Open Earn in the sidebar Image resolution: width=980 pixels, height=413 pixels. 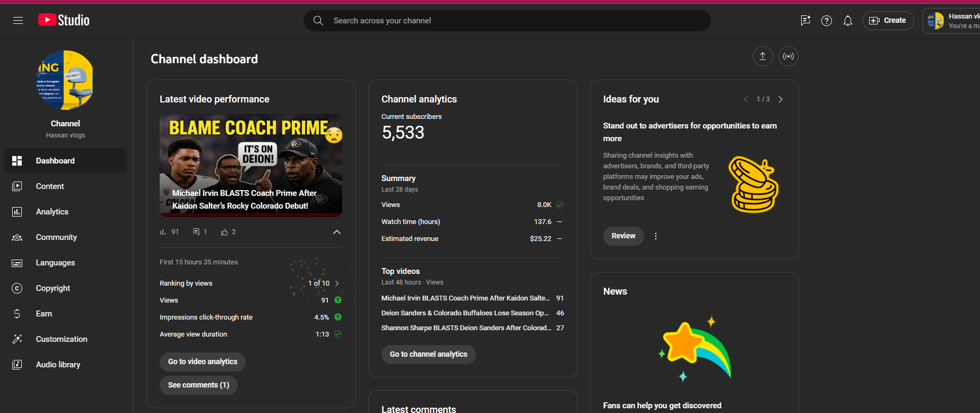[65, 314]
